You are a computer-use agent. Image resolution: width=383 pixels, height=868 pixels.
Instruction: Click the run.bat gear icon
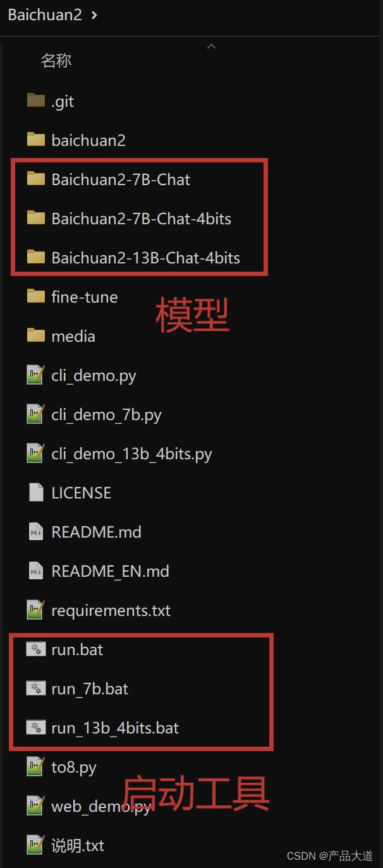point(35,649)
